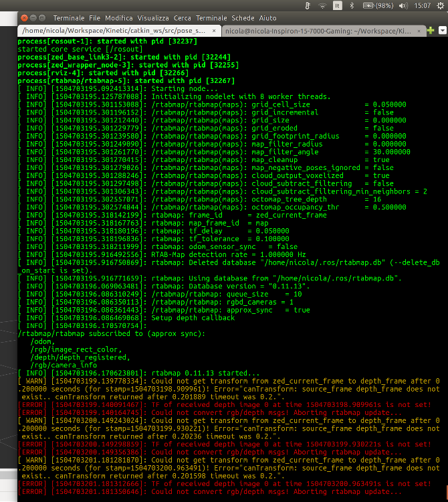
Task: Open the Visualizza menu
Action: (154, 17)
